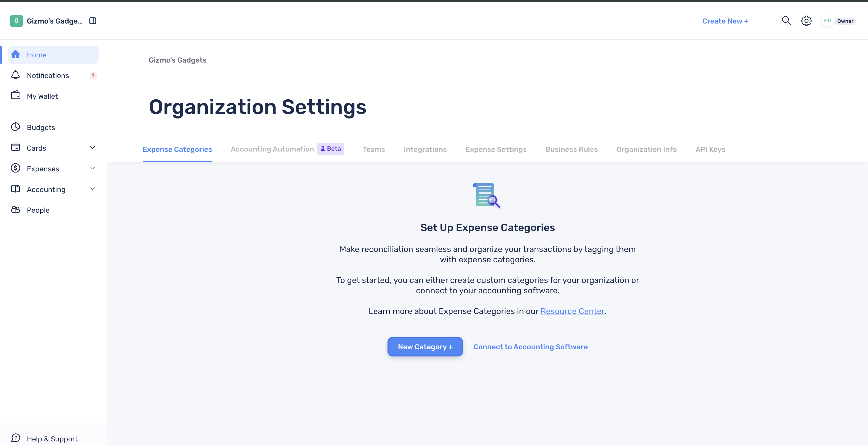The image size is (868, 446).
Task: Click the New Category + button
Action: click(425, 347)
